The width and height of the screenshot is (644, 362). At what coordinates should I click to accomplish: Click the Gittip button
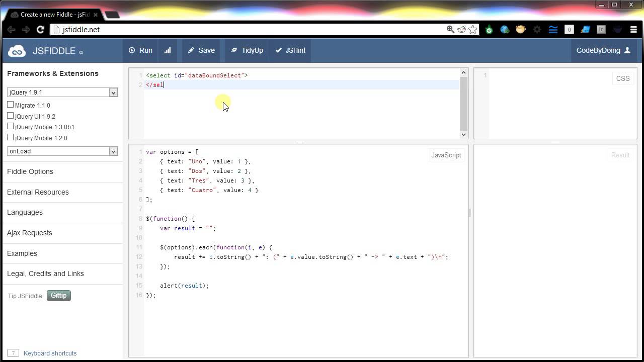(x=59, y=296)
